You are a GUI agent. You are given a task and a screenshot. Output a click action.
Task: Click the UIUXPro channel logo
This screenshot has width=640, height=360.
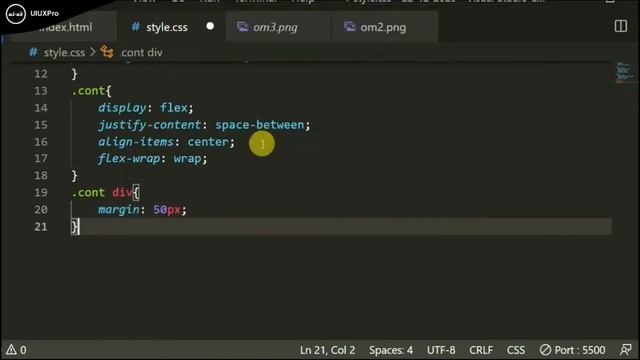click(16, 13)
